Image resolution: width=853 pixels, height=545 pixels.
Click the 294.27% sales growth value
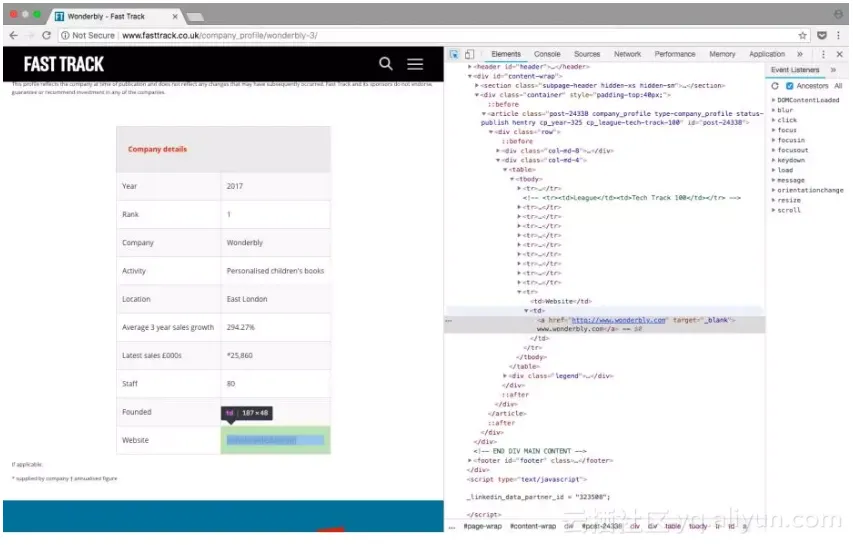pyautogui.click(x=240, y=327)
